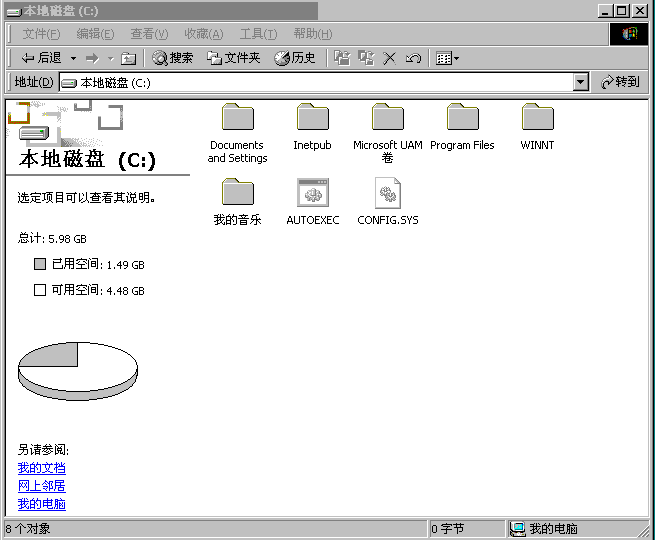655x540 pixels.
Task: Click the disk usage pie chart
Action: [x=78, y=371]
